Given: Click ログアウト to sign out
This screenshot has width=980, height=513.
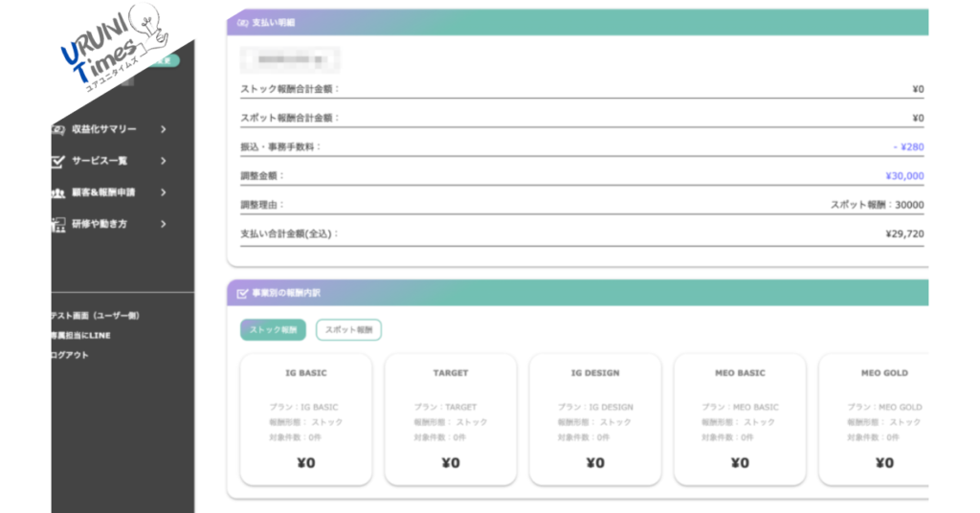Looking at the screenshot, I should [70, 355].
